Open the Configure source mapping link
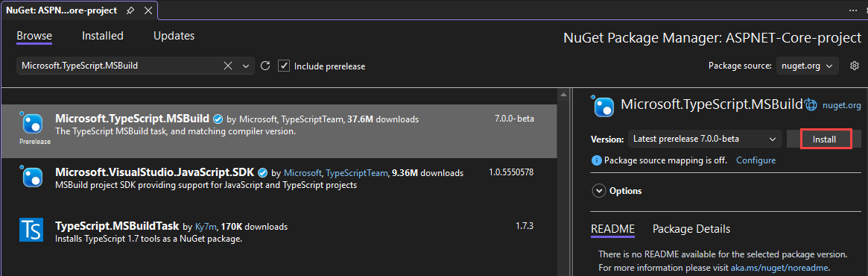Screen dimensions: 868x276 pyautogui.click(x=755, y=160)
